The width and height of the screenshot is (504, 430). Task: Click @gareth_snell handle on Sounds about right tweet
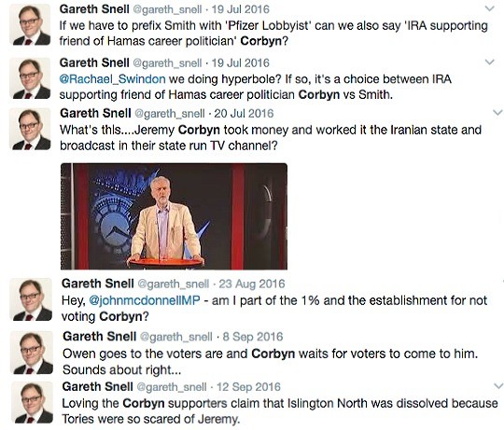(176, 337)
